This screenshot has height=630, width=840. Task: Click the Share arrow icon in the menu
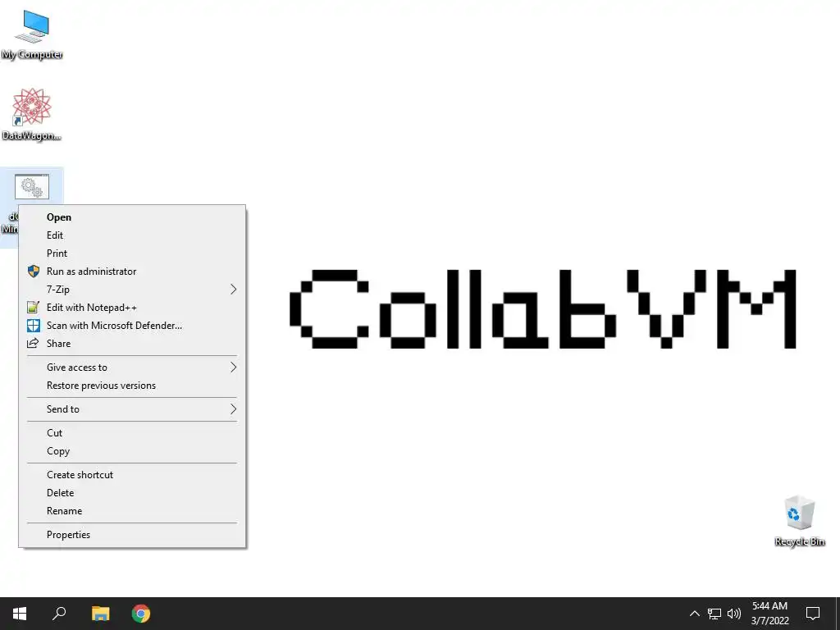coord(33,344)
